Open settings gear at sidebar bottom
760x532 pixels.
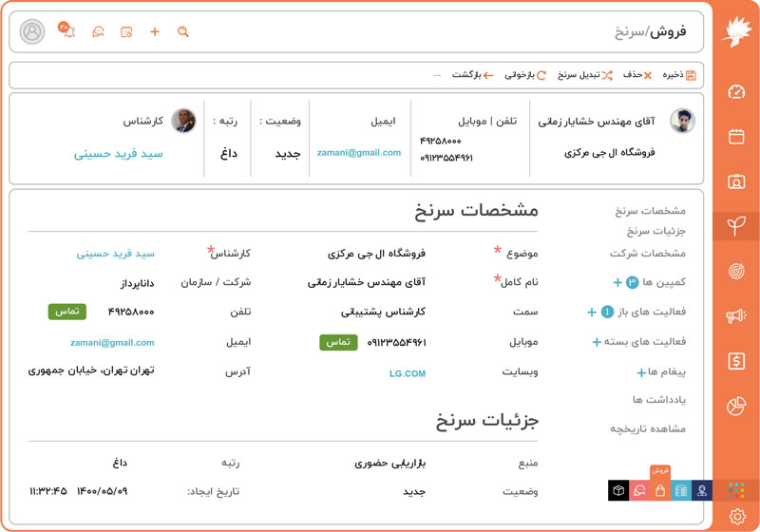point(736,517)
